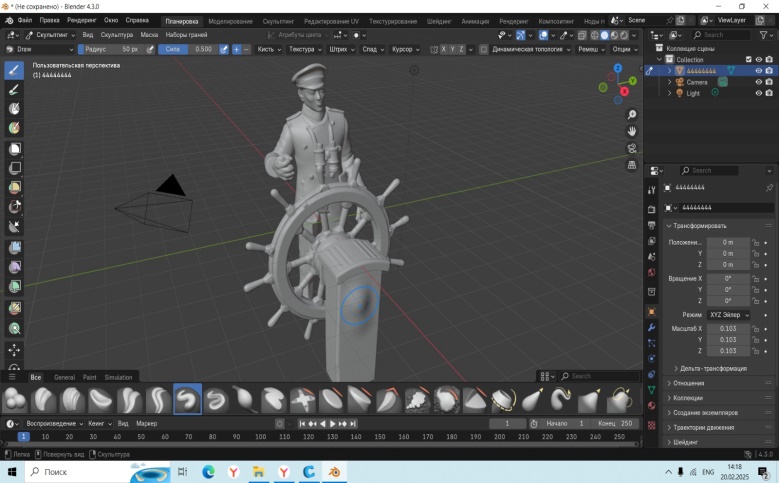Open the Маркер timeline menu
This screenshot has width=779, height=483.
(147, 424)
